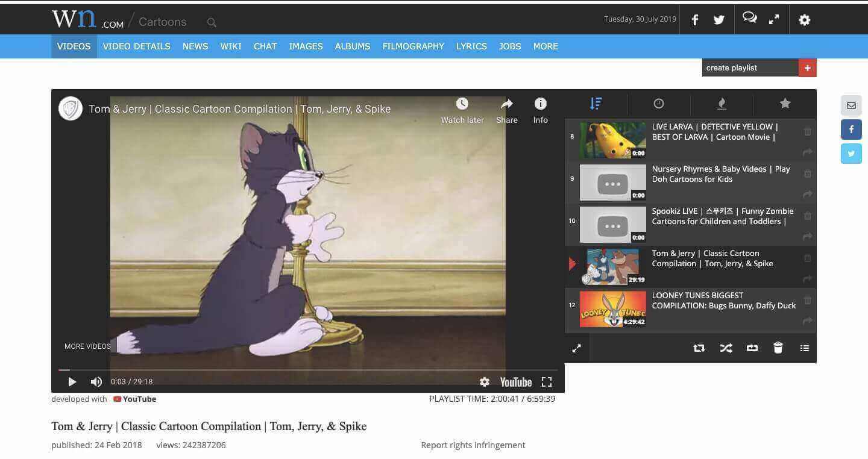Toggle repeat single video icon

pos(752,348)
